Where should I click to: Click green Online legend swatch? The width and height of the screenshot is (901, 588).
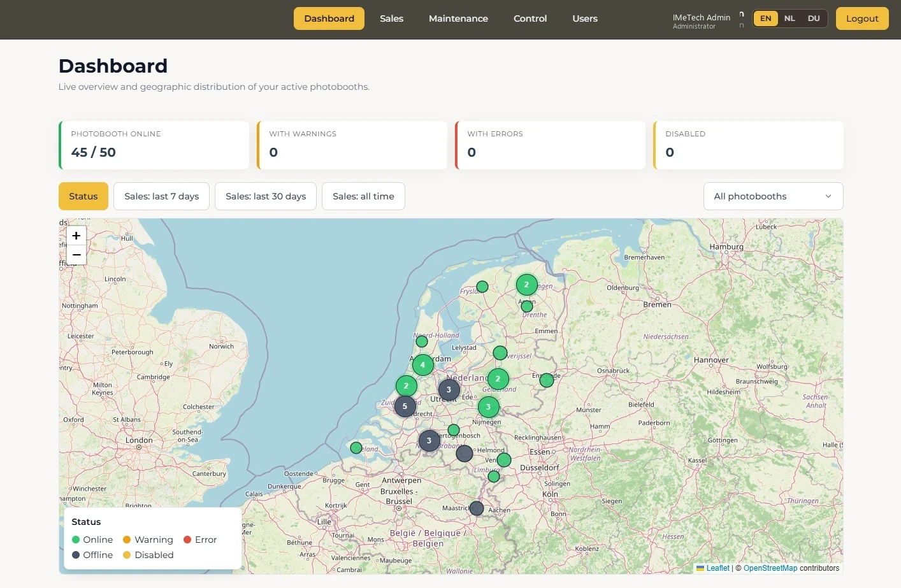[76, 540]
